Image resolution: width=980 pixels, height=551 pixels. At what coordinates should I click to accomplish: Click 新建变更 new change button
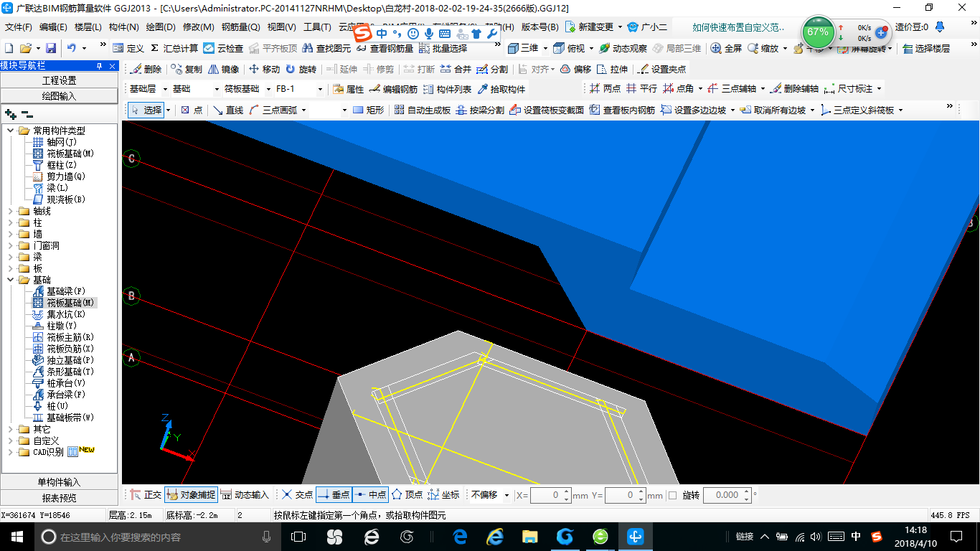(590, 27)
